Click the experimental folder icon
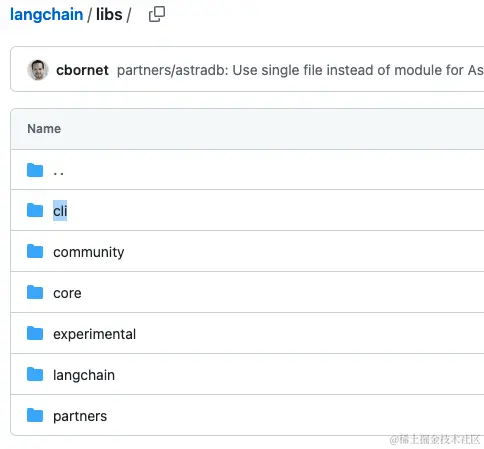This screenshot has width=484, height=449. point(35,333)
